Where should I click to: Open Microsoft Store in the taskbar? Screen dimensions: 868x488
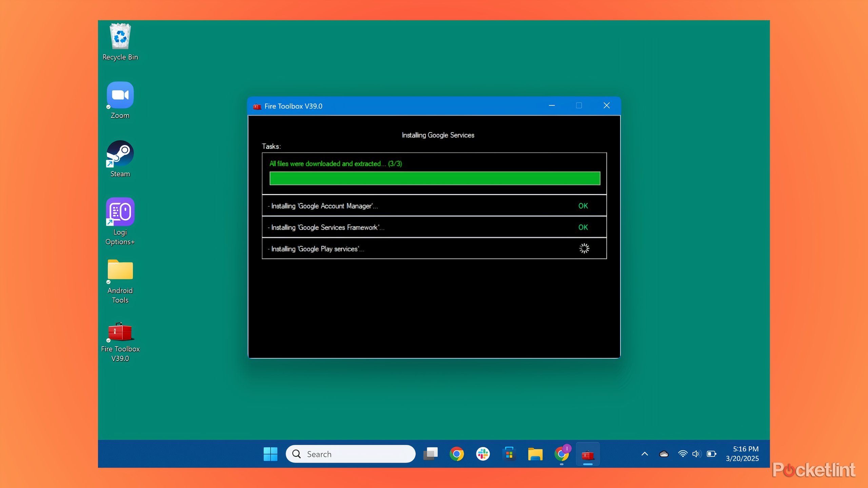pyautogui.click(x=509, y=454)
